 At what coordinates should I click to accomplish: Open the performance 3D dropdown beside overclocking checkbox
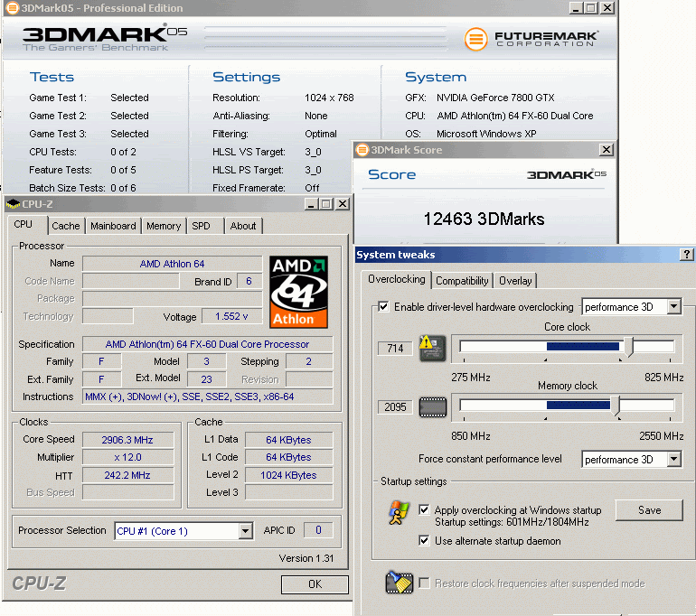coord(631,307)
